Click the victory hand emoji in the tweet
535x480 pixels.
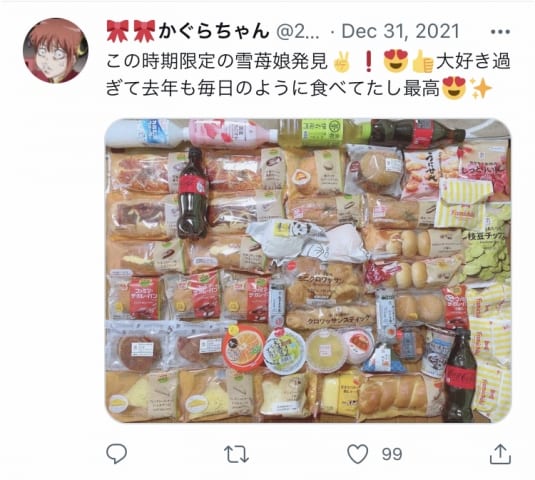click(x=341, y=62)
